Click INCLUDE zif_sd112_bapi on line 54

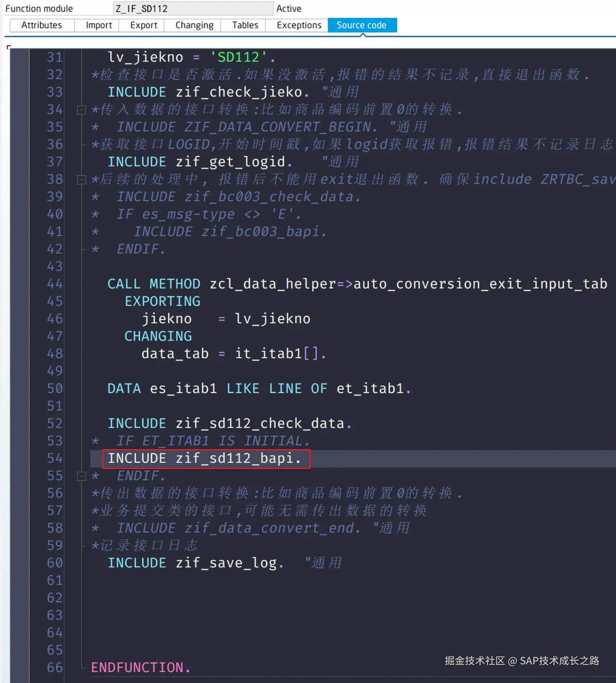pos(204,458)
